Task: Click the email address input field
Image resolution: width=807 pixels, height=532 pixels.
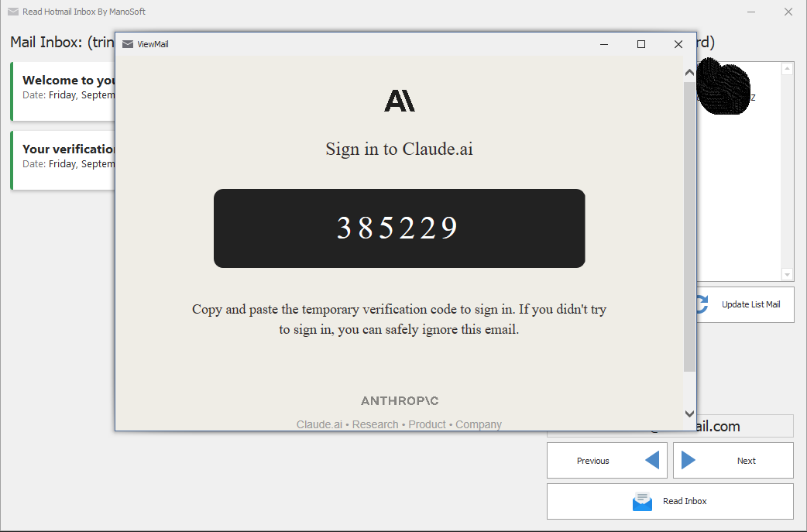Action: (x=745, y=426)
